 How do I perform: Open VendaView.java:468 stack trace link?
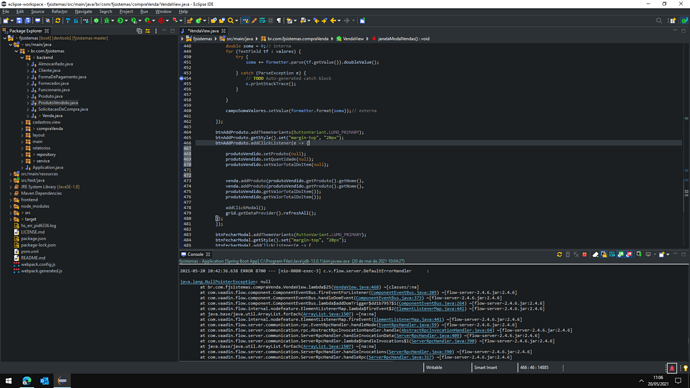pyautogui.click(x=356, y=287)
